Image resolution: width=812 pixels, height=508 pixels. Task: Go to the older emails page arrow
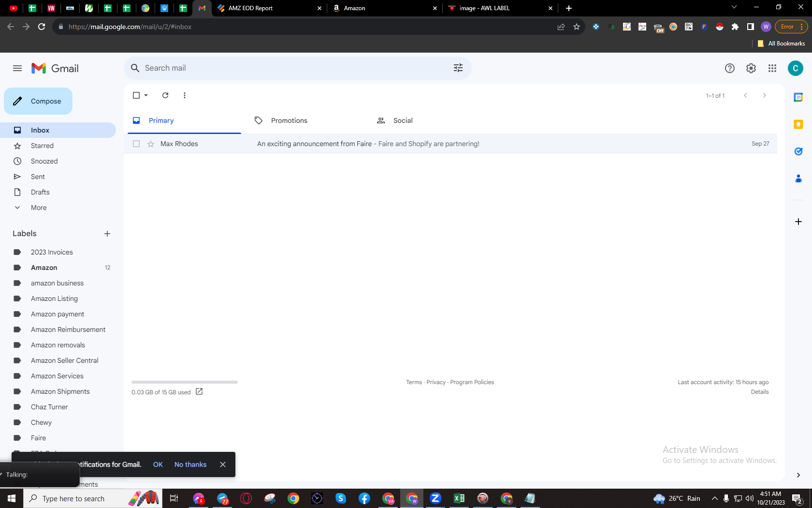click(x=765, y=95)
